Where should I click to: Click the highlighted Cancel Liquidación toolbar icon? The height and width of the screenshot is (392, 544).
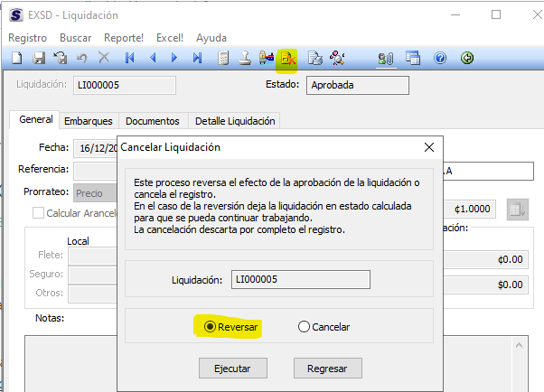coord(288,59)
